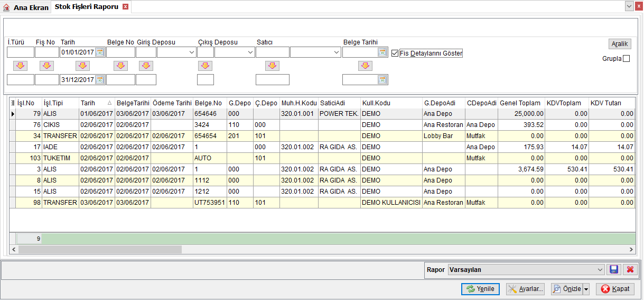Click the Yenile refresh button
This screenshot has height=300, width=644.
[x=480, y=289]
